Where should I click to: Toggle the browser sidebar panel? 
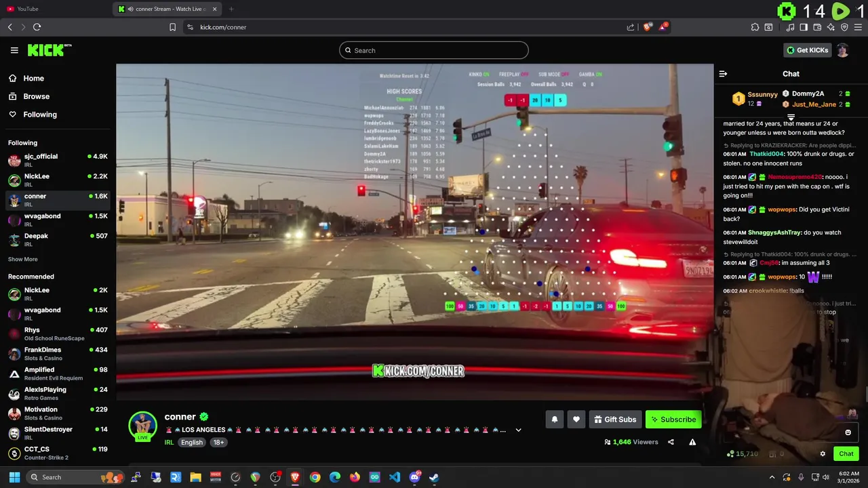click(804, 27)
